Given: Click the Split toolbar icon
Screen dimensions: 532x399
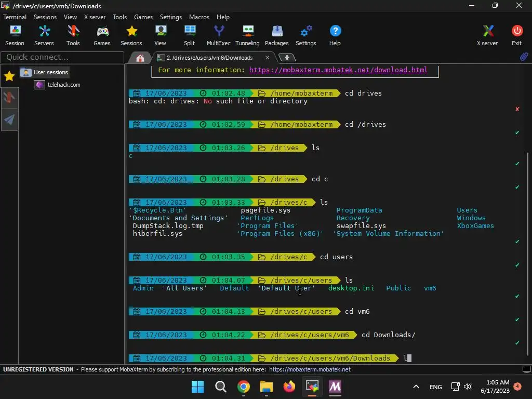Looking at the screenshot, I should [189, 35].
